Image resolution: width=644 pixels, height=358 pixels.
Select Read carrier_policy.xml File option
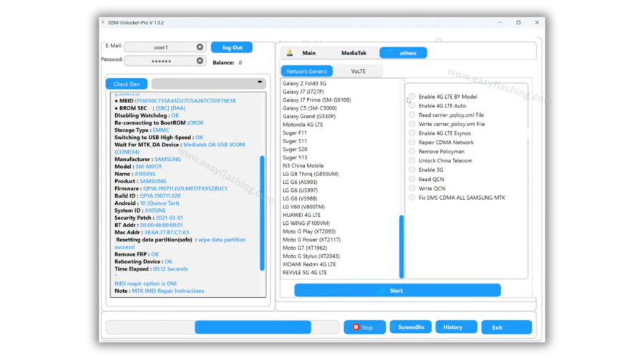(412, 115)
